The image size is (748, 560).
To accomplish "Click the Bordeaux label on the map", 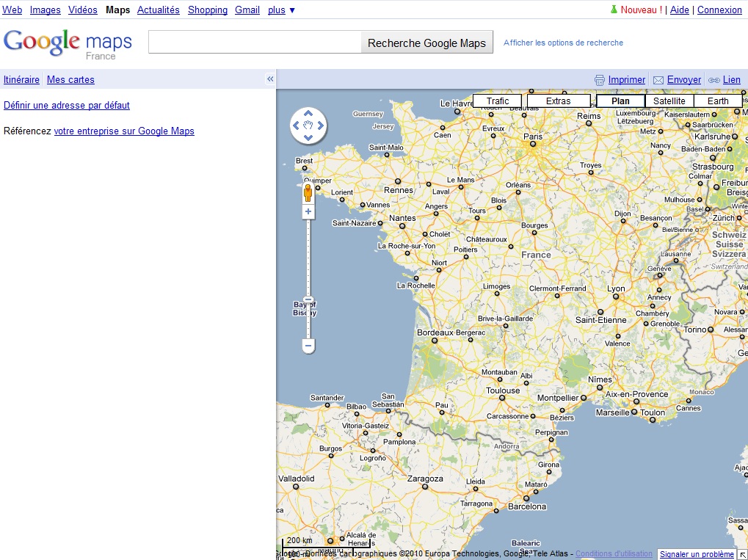I will (435, 332).
